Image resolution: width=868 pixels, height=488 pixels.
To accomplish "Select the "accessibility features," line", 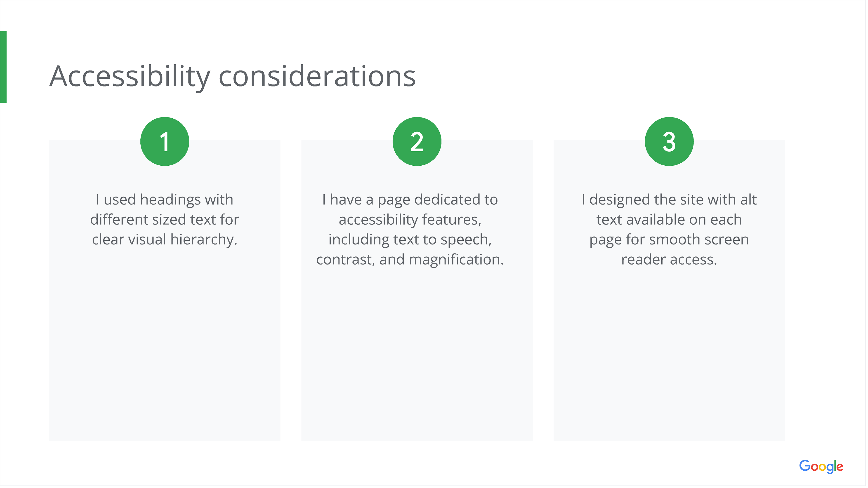I will (x=410, y=220).
